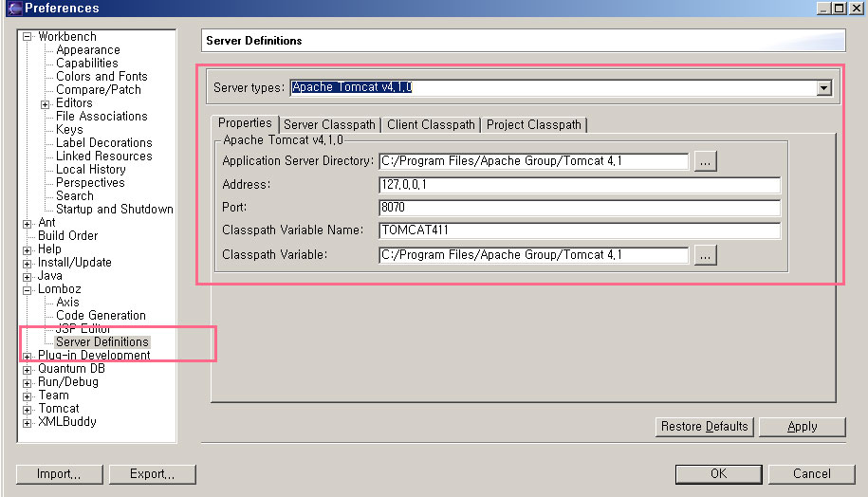Select the Apache Tomcat v4.1.0 combo text

pyautogui.click(x=352, y=87)
